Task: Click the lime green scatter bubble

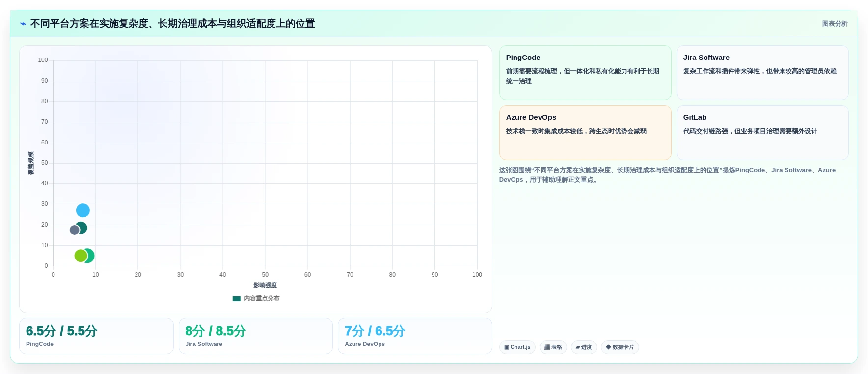Action: pyautogui.click(x=80, y=256)
